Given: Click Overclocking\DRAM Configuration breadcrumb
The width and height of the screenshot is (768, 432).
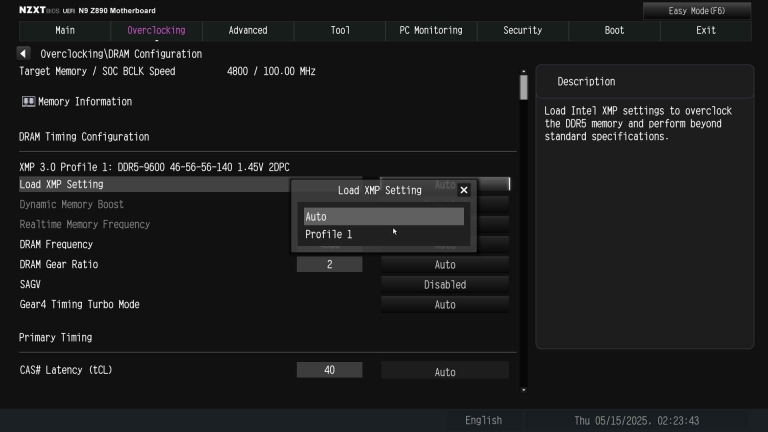Looking at the screenshot, I should (121, 54).
